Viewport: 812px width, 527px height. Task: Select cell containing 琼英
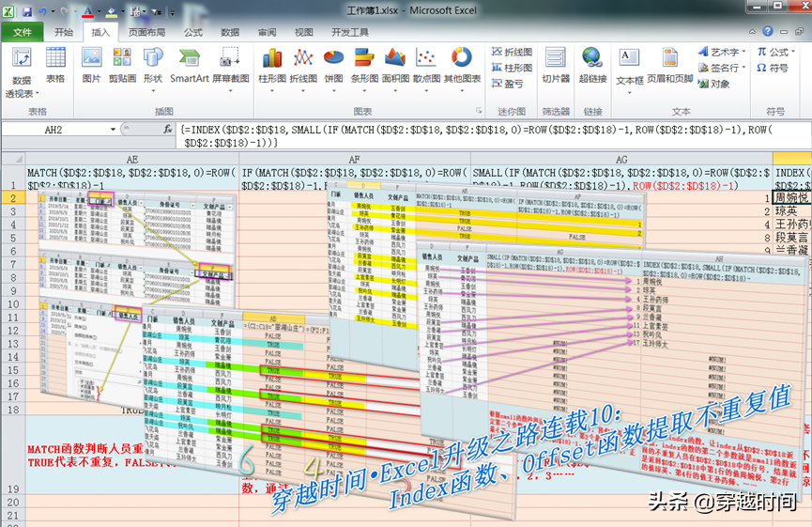pos(791,211)
